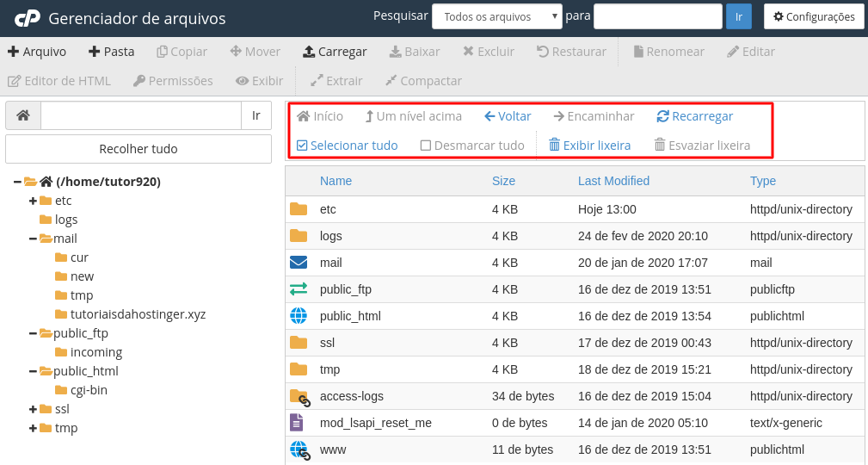The height and width of the screenshot is (465, 868).
Task: Select the public_ftp arrows icon in list
Action: click(x=299, y=289)
